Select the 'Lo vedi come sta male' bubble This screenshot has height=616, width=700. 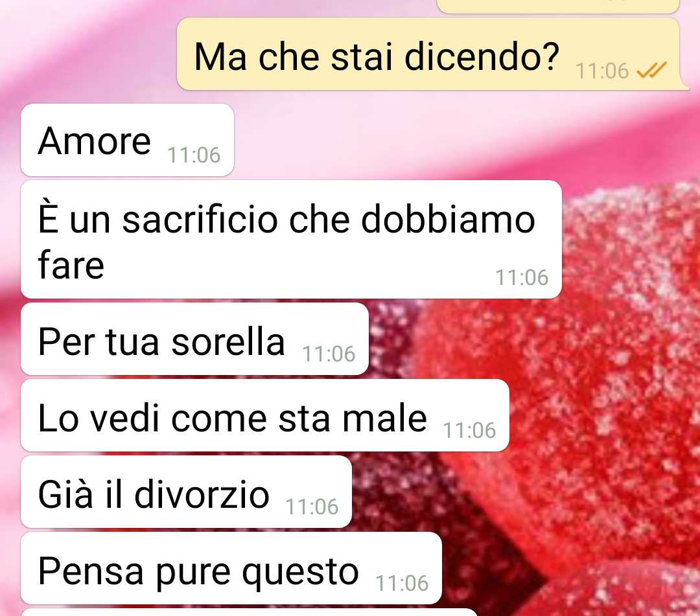(x=264, y=415)
